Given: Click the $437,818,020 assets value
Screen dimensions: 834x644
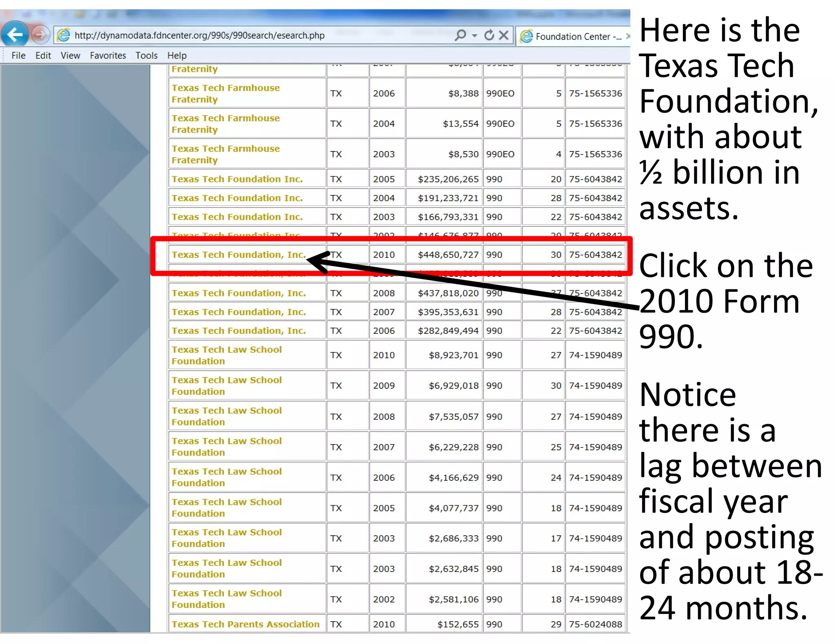Looking at the screenshot, I should point(448,293).
